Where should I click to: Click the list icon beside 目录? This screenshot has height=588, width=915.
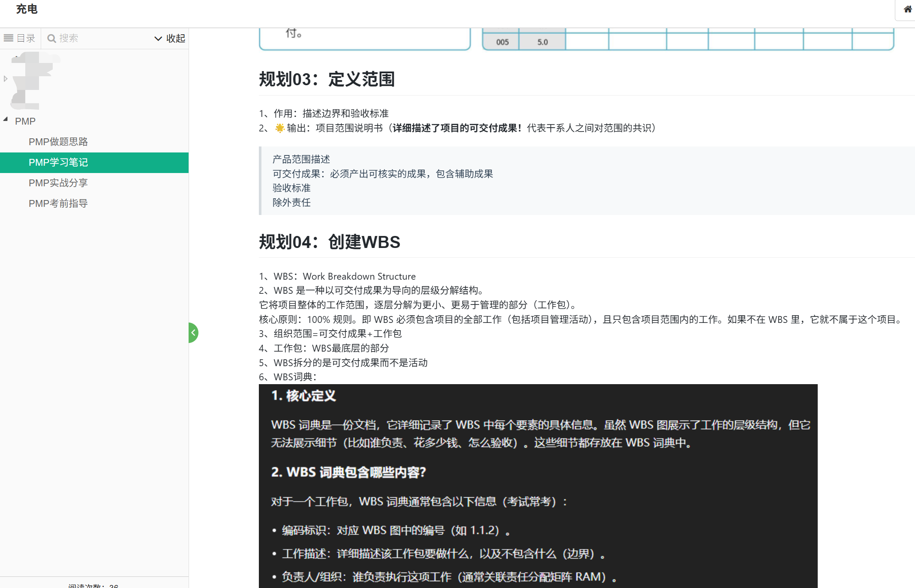click(9, 38)
